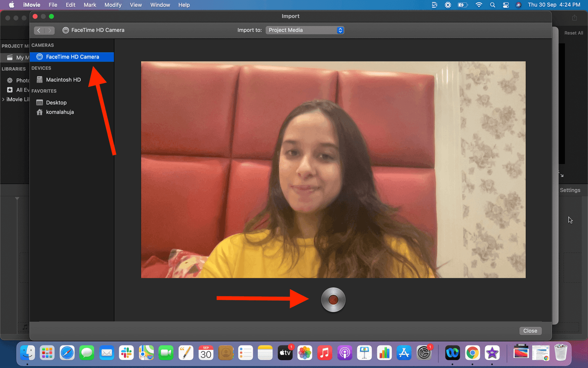
Task: Click the forward navigation arrow
Action: [50, 30]
